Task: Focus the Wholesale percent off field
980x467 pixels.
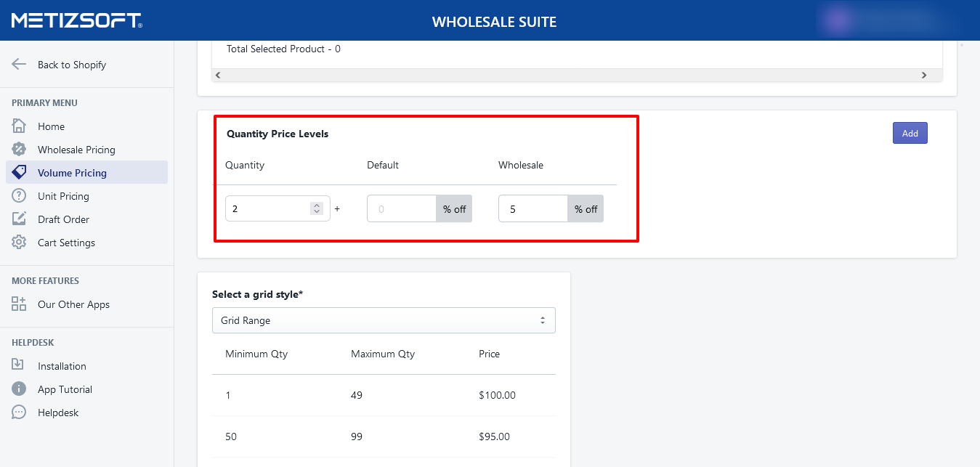Action: tap(532, 208)
